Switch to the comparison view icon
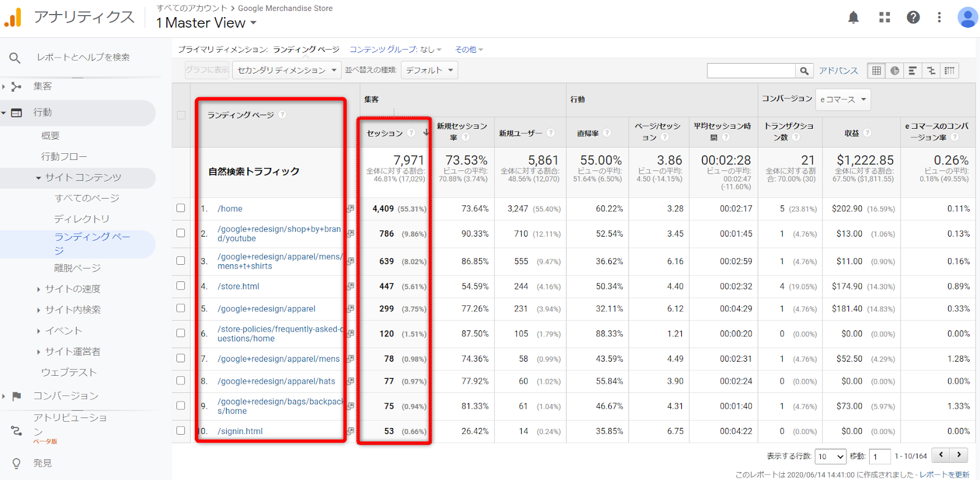 [931, 70]
